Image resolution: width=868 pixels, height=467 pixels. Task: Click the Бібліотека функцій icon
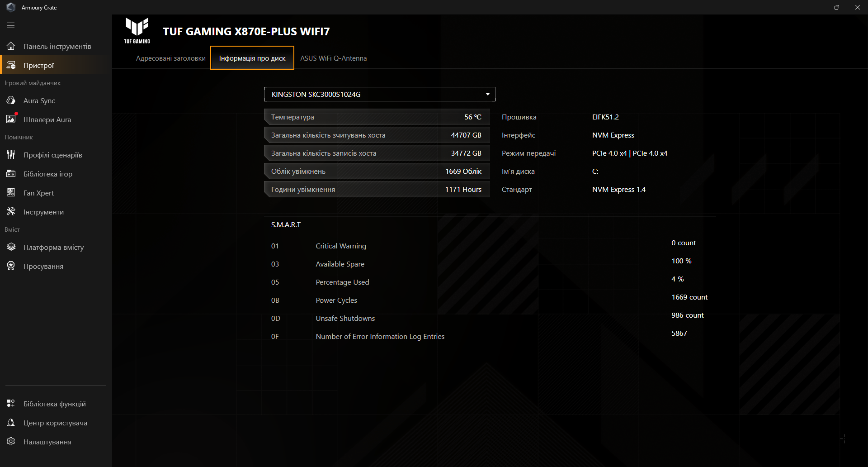(x=11, y=404)
